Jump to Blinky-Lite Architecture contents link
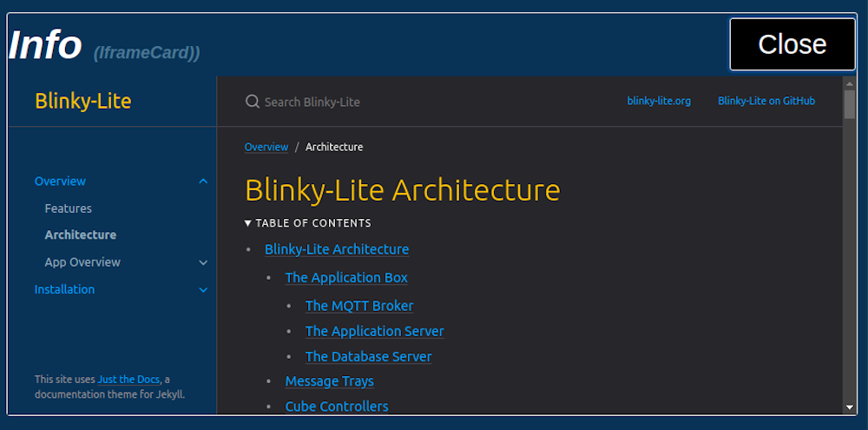 point(337,249)
